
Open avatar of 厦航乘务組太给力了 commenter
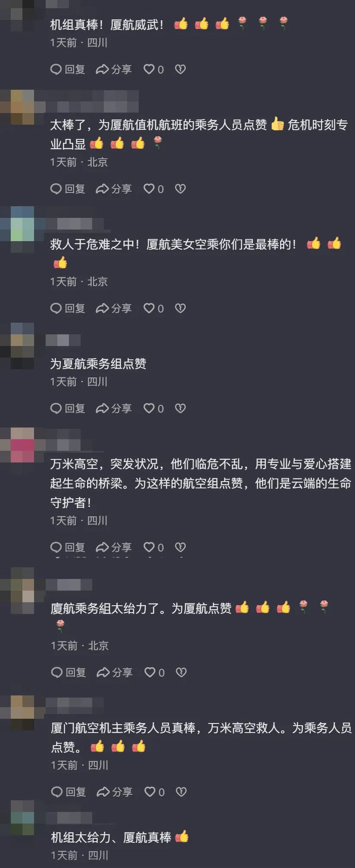pyautogui.click(x=22, y=591)
